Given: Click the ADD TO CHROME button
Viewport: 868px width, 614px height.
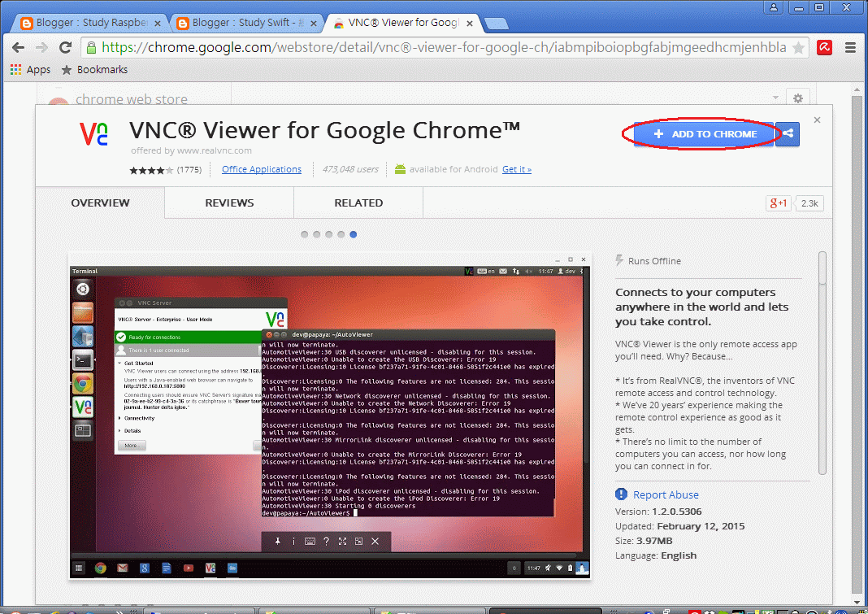Looking at the screenshot, I should 704,134.
